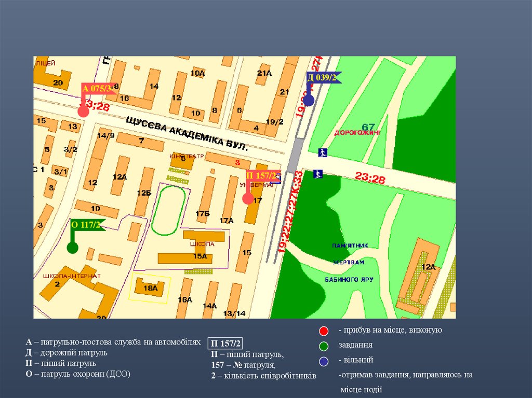Screen dimensions: 532x398
Task: Click the lower pedestrian crossing icon by the road
Action: point(317,174)
